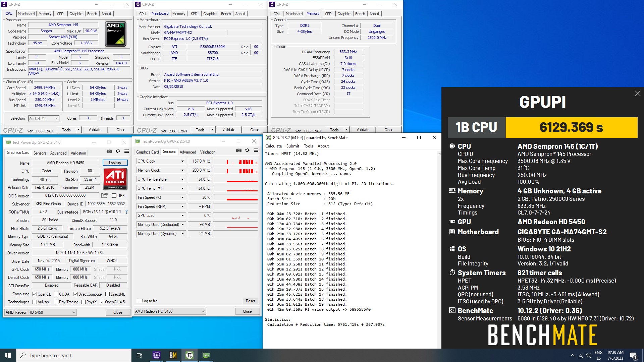Image resolution: width=644 pixels, height=362 pixels.
Task: Click the Windows taskbar search box
Action: [x=74, y=355]
